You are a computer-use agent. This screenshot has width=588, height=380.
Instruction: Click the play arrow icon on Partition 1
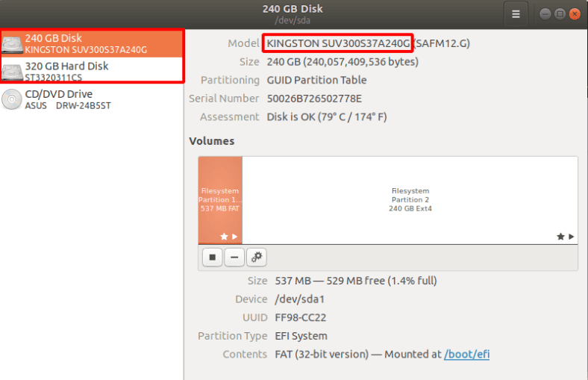pos(235,237)
